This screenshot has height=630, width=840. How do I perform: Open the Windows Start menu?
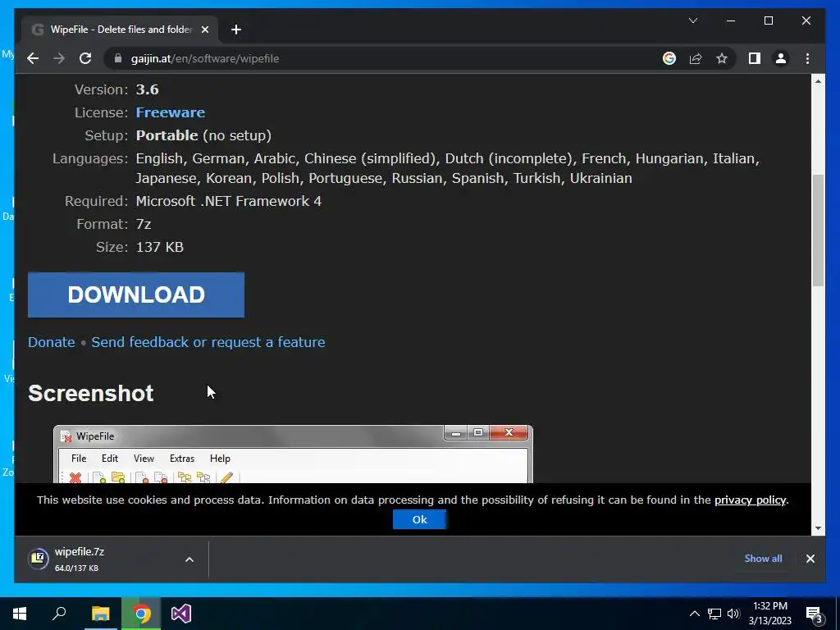(x=20, y=614)
